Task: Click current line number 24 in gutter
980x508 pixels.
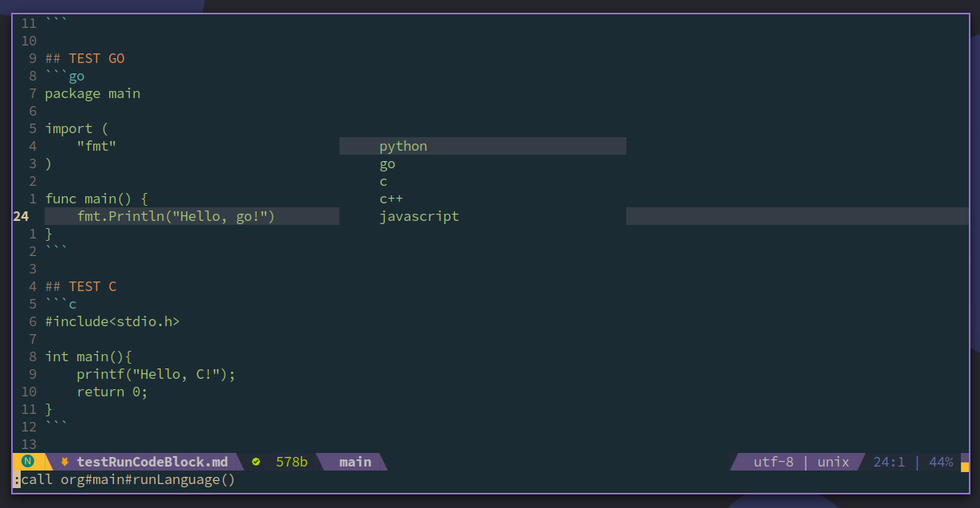Action: click(21, 216)
